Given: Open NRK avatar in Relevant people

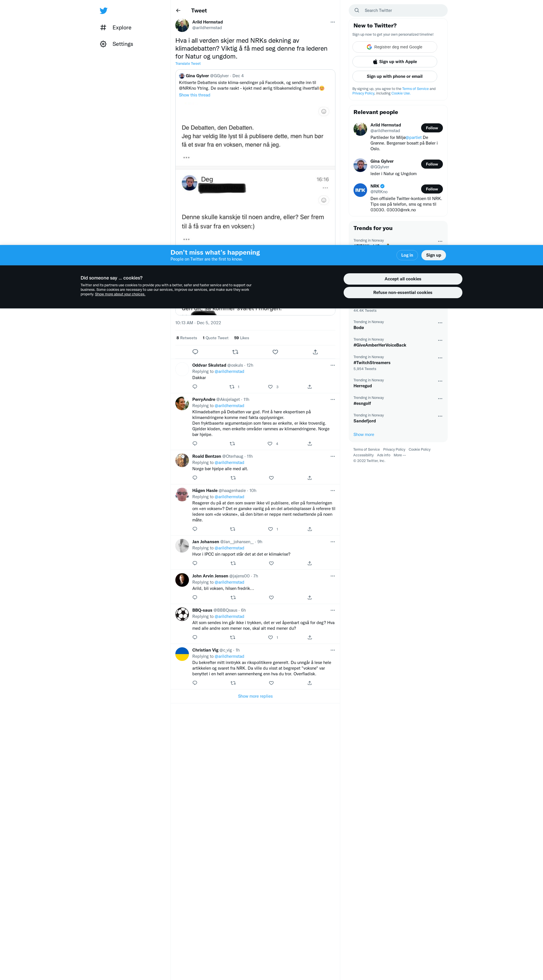Looking at the screenshot, I should (x=360, y=190).
